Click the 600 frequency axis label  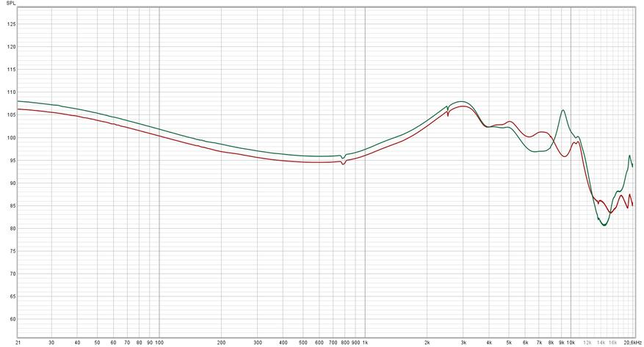319,343
